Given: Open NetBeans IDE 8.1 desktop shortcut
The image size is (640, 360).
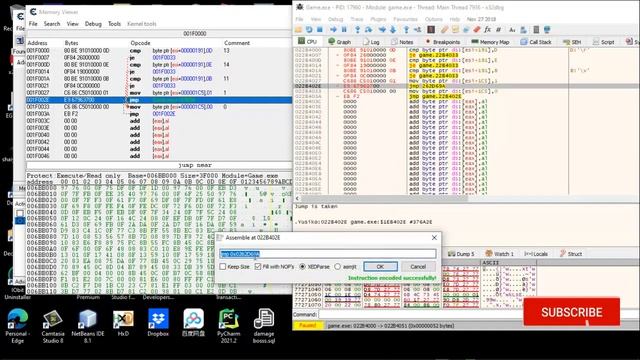Looking at the screenshot, I should tap(87, 326).
